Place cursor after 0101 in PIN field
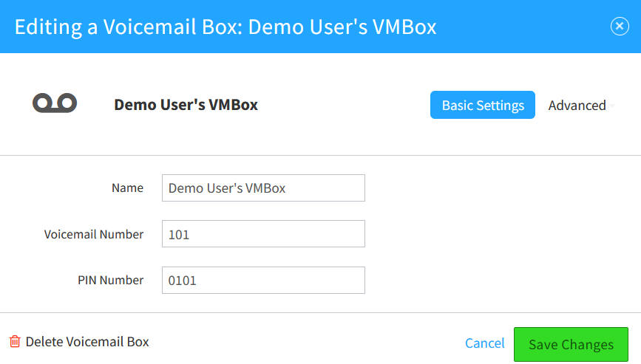The image size is (641, 364). tap(198, 281)
